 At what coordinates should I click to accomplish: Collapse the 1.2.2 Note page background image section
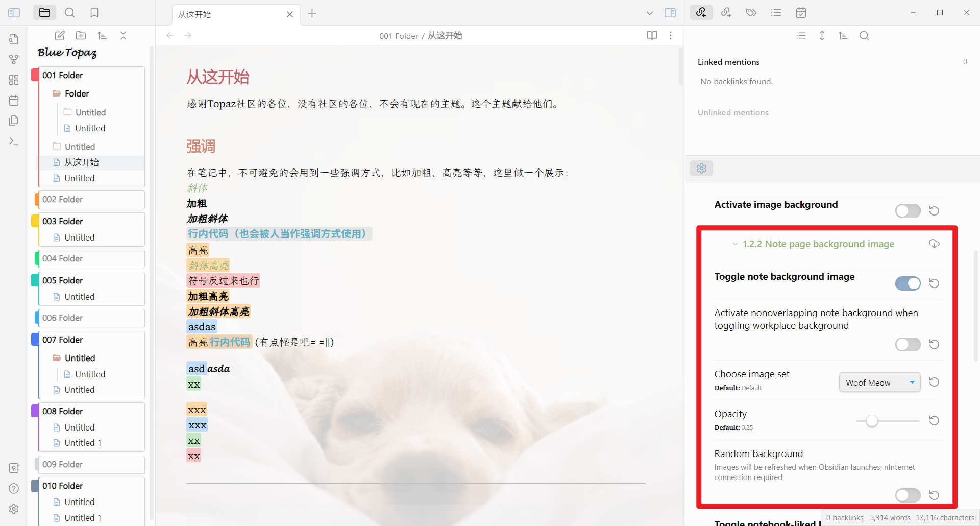(x=735, y=244)
